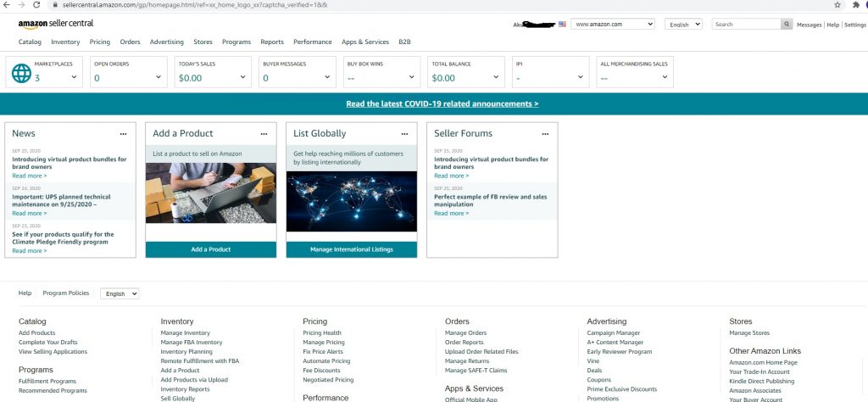Open the Advertising navigation menu
The width and height of the screenshot is (868, 402).
coord(167,42)
